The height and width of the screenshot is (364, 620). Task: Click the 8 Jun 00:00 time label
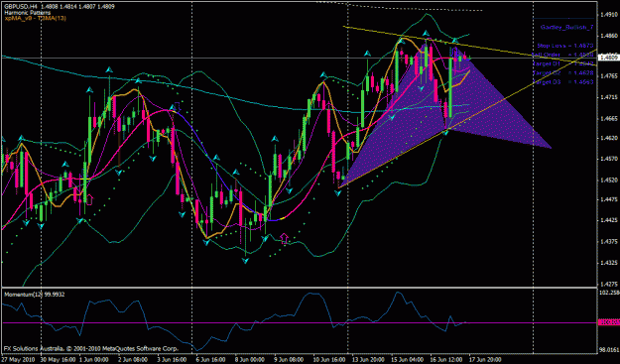coord(250,360)
